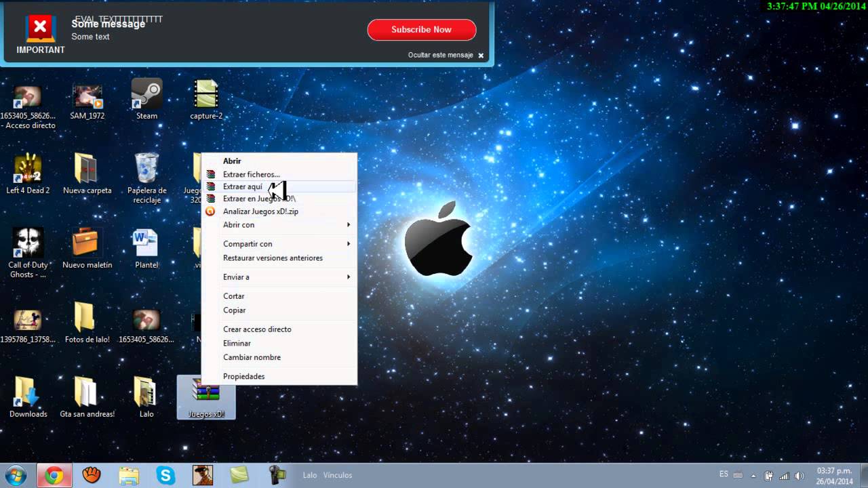This screenshot has height=488, width=868.
Task: Choose Cortar in the context menu
Action: tap(279, 296)
